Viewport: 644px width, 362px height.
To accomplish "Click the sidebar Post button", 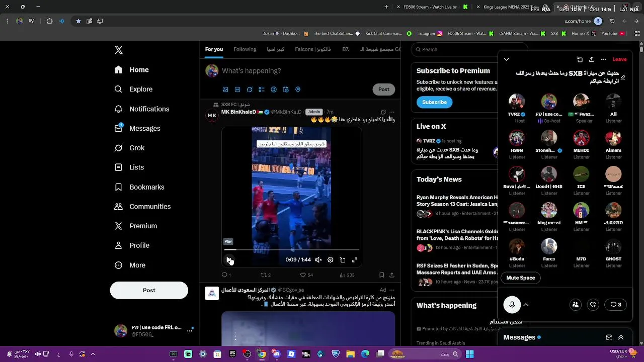I will [x=149, y=290].
